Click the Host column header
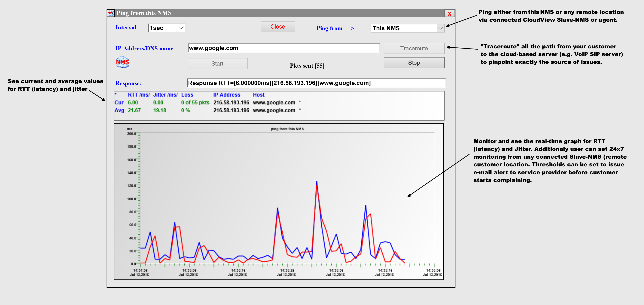The height and width of the screenshot is (305, 644). pos(258,95)
